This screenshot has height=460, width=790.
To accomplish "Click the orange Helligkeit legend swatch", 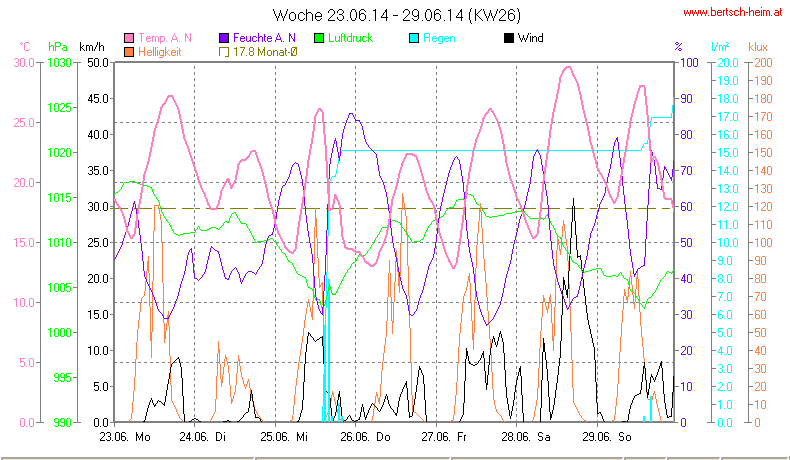I will click(128, 51).
